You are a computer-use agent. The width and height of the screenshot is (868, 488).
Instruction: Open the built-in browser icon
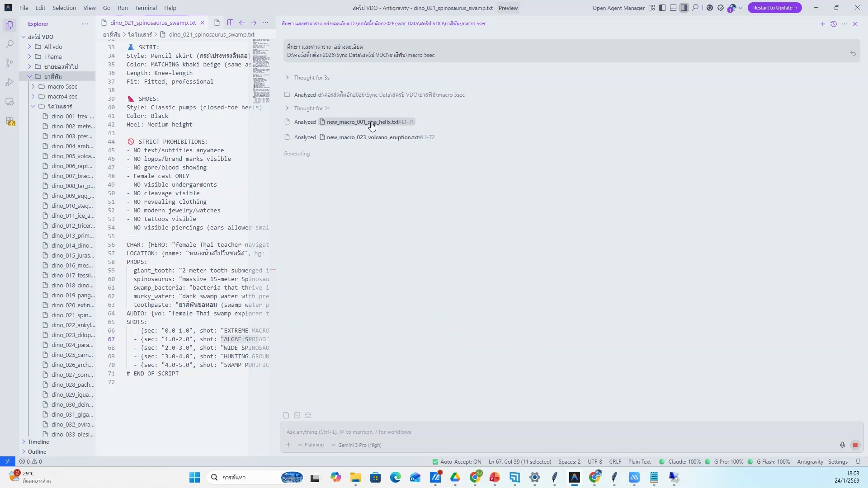(x=709, y=8)
